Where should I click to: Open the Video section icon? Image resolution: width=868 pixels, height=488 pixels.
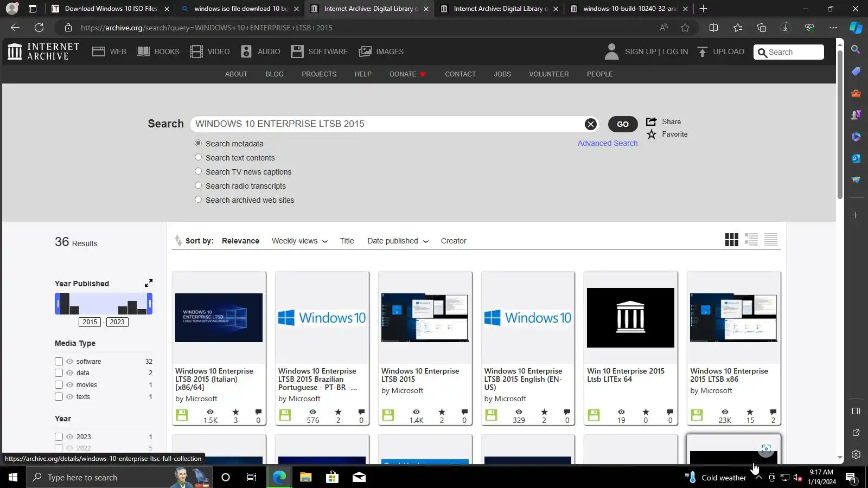coord(196,52)
